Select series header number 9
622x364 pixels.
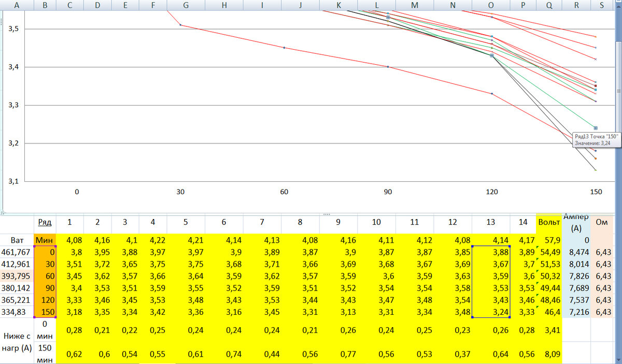(338, 222)
